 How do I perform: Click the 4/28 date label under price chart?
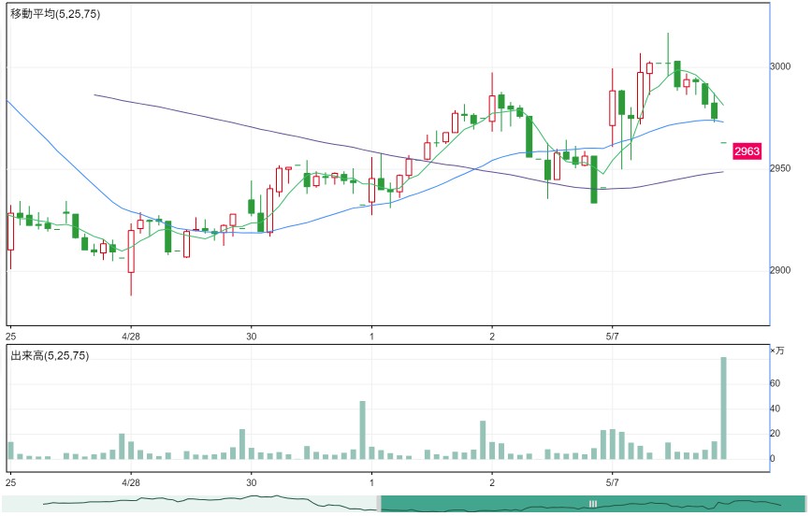coord(131,337)
